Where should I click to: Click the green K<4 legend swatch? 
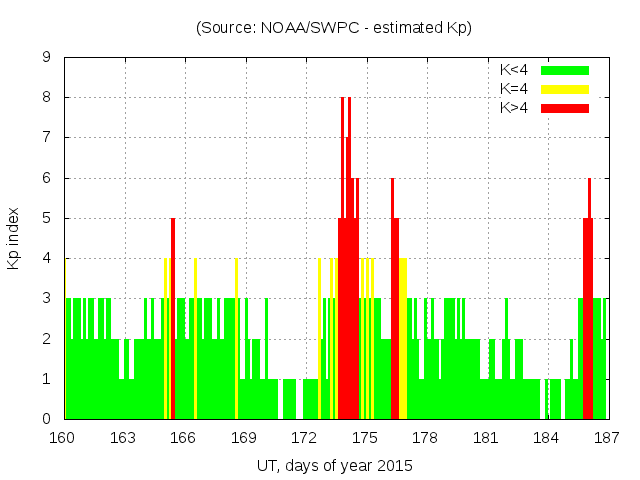[x=565, y=70]
